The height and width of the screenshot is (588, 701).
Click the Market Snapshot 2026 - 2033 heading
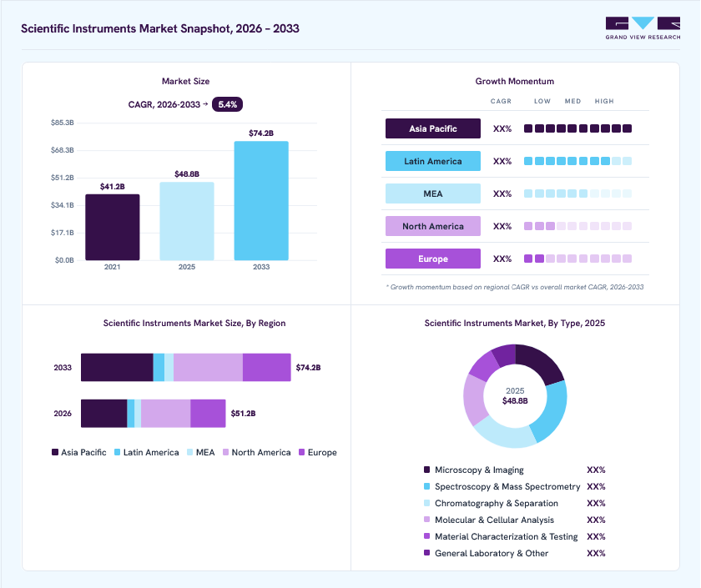pos(160,28)
